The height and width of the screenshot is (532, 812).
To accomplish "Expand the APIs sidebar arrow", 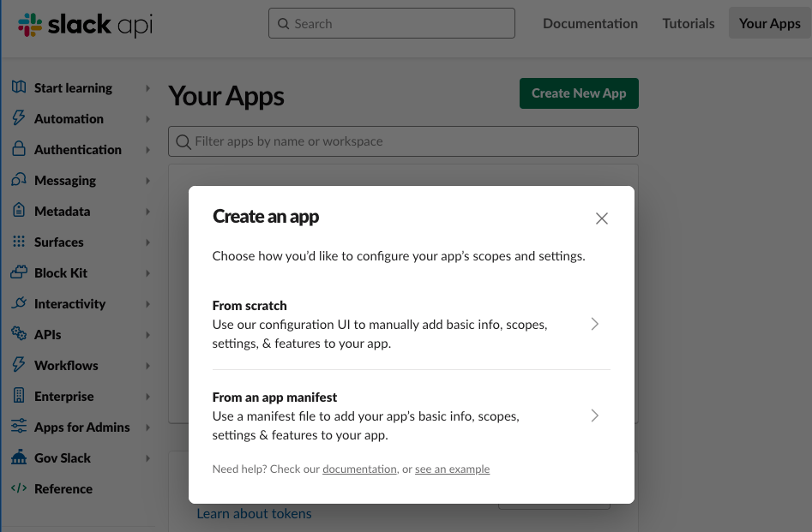I will pos(147,335).
